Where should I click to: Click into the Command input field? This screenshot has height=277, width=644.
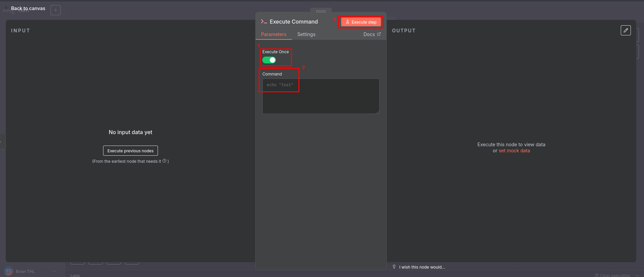(321, 96)
